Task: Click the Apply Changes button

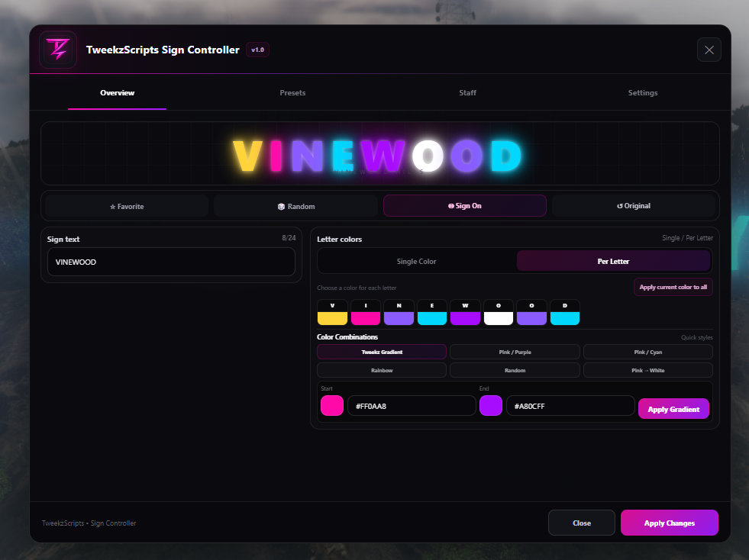Action: [x=670, y=523]
